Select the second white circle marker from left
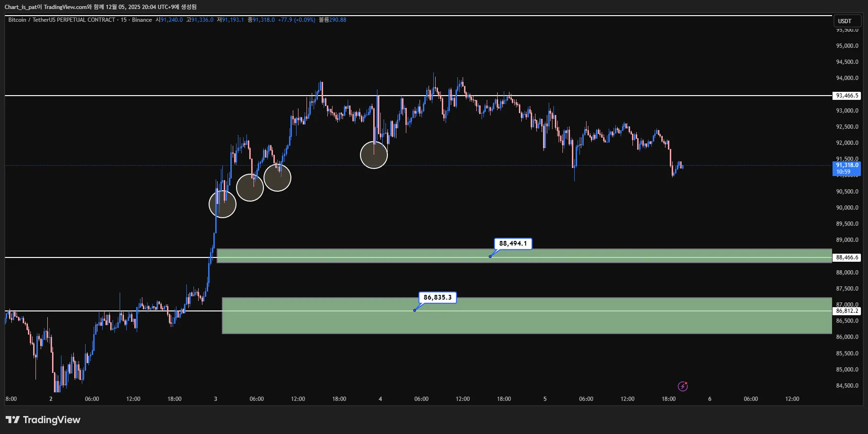 [250, 187]
